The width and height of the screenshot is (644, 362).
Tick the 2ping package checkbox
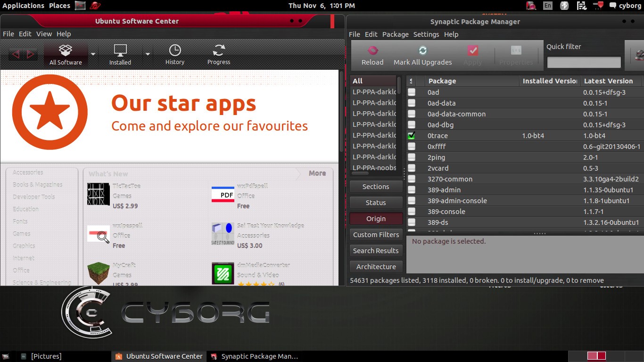pyautogui.click(x=412, y=157)
